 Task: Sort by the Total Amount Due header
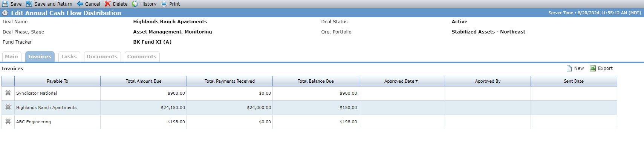(144, 81)
